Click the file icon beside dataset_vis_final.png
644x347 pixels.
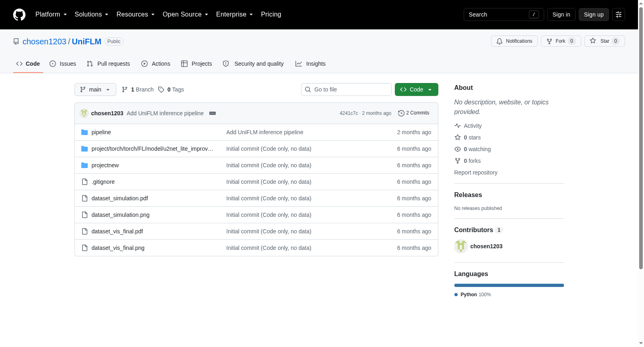[x=85, y=248]
